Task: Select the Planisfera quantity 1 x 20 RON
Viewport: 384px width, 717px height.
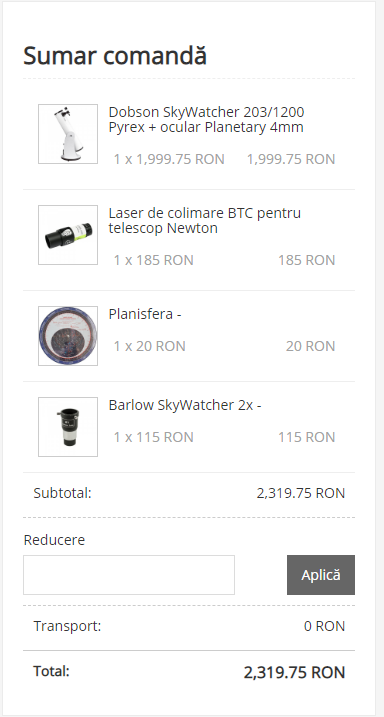Action: [149, 346]
